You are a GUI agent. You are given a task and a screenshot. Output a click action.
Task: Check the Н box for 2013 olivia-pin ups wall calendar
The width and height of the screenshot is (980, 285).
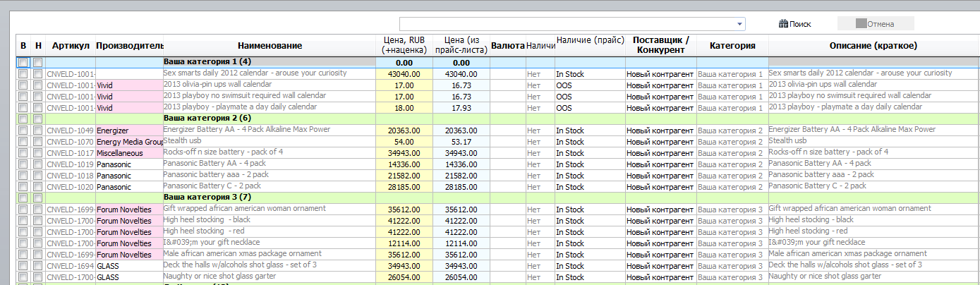pos(37,85)
